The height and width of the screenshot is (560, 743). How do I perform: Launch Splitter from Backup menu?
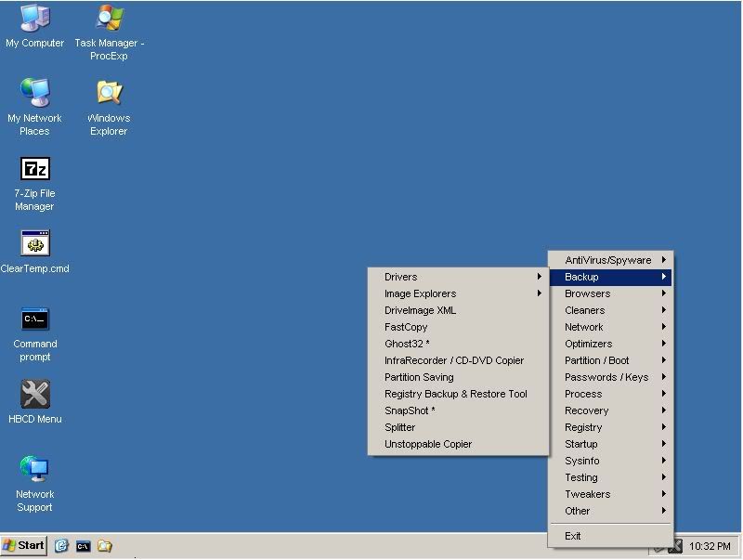[458, 427]
